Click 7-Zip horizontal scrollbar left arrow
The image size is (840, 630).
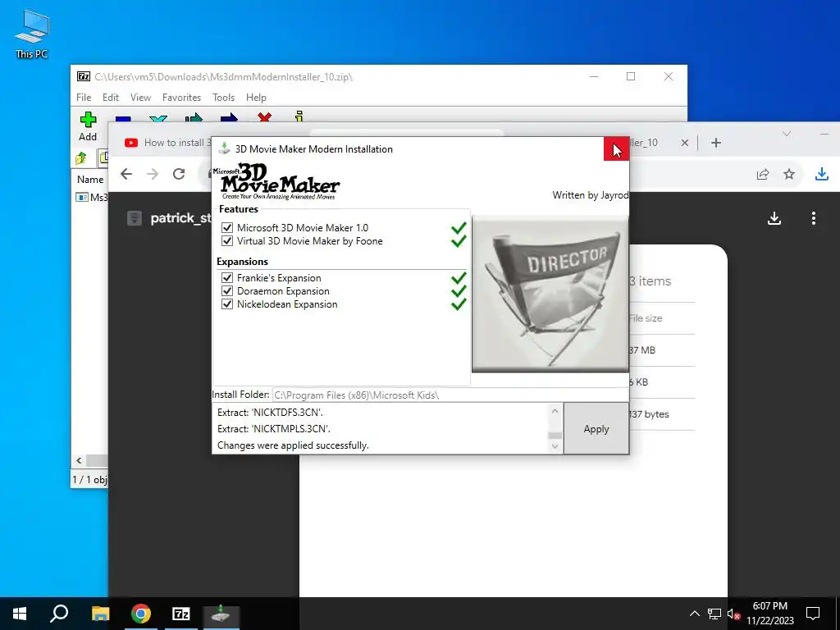tap(80, 460)
